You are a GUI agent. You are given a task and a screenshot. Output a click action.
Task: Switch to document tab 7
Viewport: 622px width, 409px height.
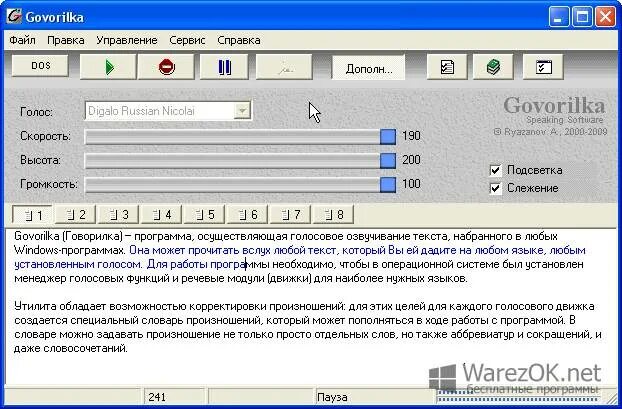[x=290, y=215]
